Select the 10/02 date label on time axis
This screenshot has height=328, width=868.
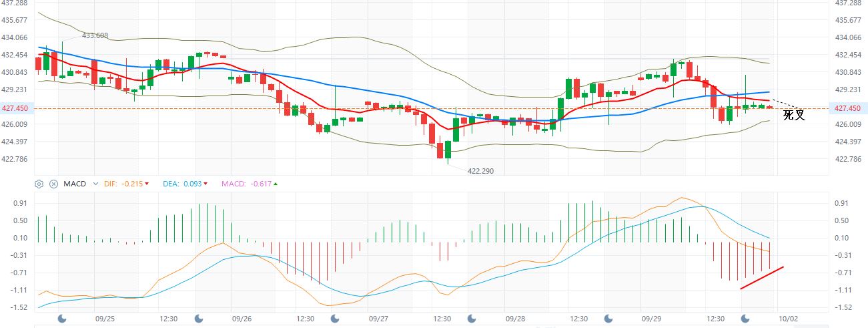[x=788, y=319]
